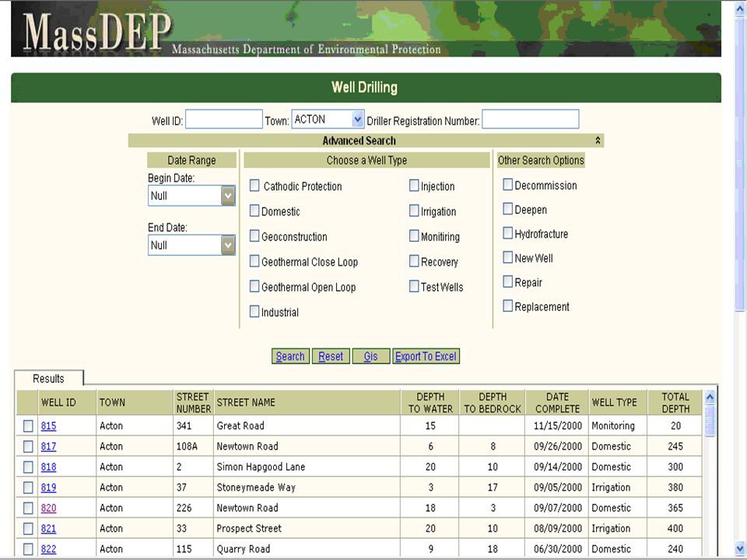The width and height of the screenshot is (747, 560).
Task: Click the results table scroll-up arrow
Action: [x=710, y=397]
